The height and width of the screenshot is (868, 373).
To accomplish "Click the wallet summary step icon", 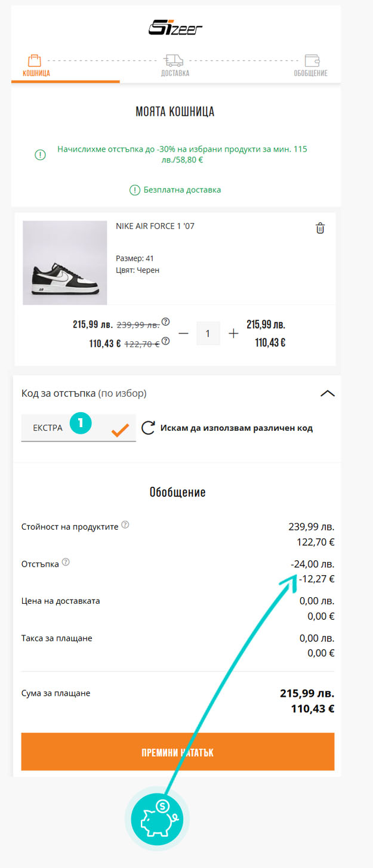I will (x=312, y=60).
